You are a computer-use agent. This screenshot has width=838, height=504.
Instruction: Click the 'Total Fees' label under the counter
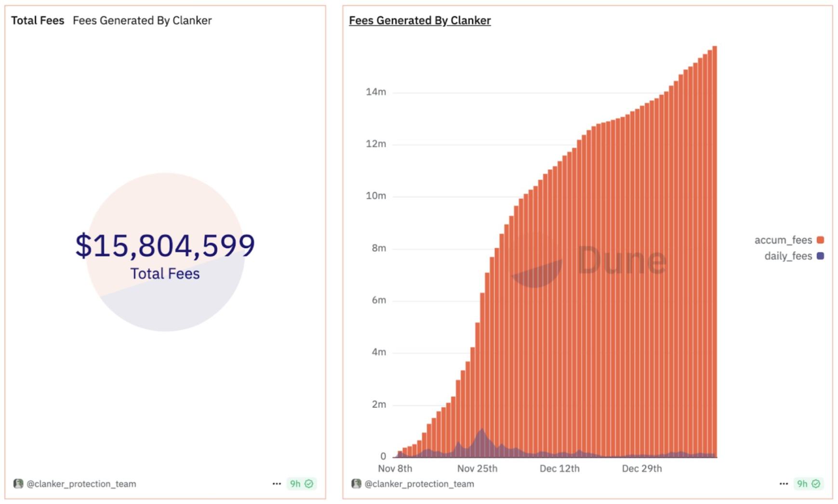[165, 274]
